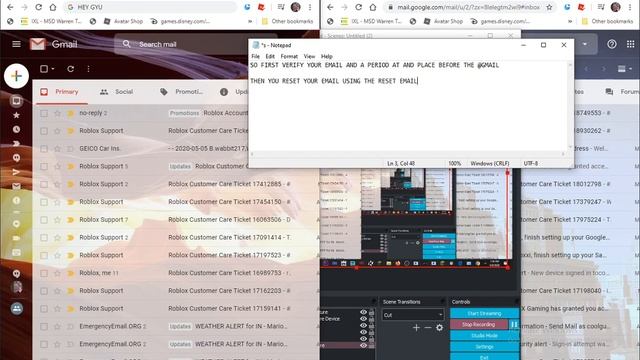The height and width of the screenshot is (360, 640).
Task: Star the GEICO Car Ins email
Action: coord(57,149)
